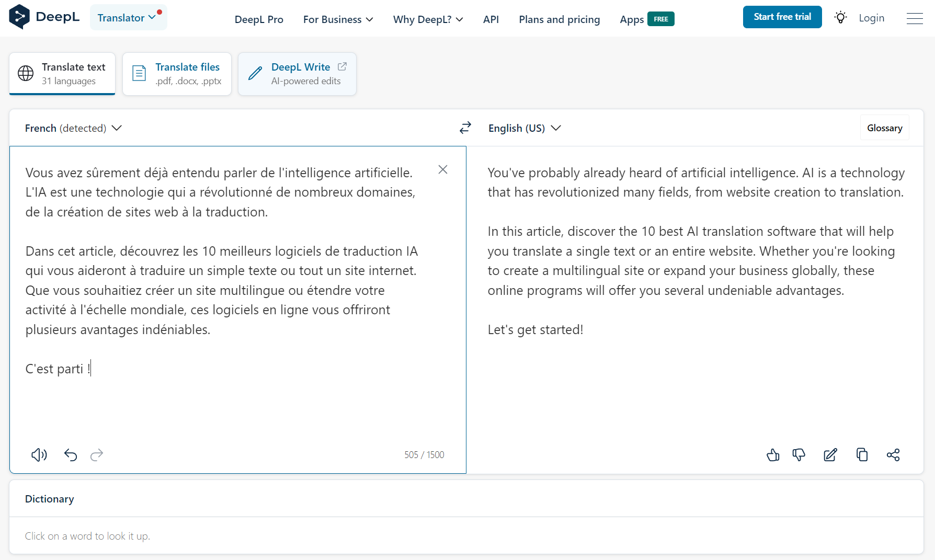Image resolution: width=935 pixels, height=560 pixels.
Task: Switch to the Translate text tab
Action: (x=62, y=74)
